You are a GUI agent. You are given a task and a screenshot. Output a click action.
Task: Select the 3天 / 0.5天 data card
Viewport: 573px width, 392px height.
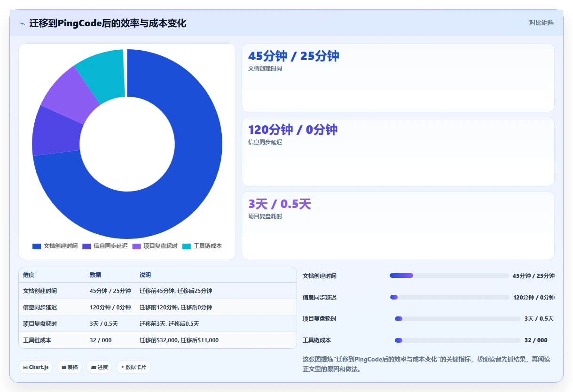[398, 225]
